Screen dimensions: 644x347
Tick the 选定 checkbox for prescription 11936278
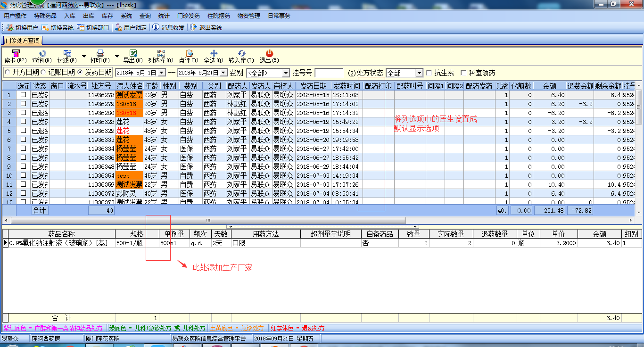pos(24,95)
